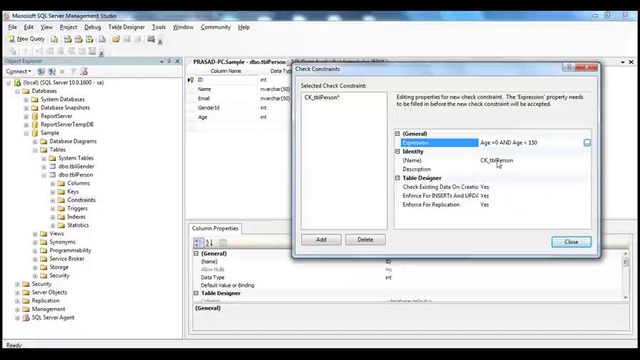Image resolution: width=640 pixels, height=360 pixels.
Task: Click the ellipsis button beside Expression value
Action: pos(587,142)
